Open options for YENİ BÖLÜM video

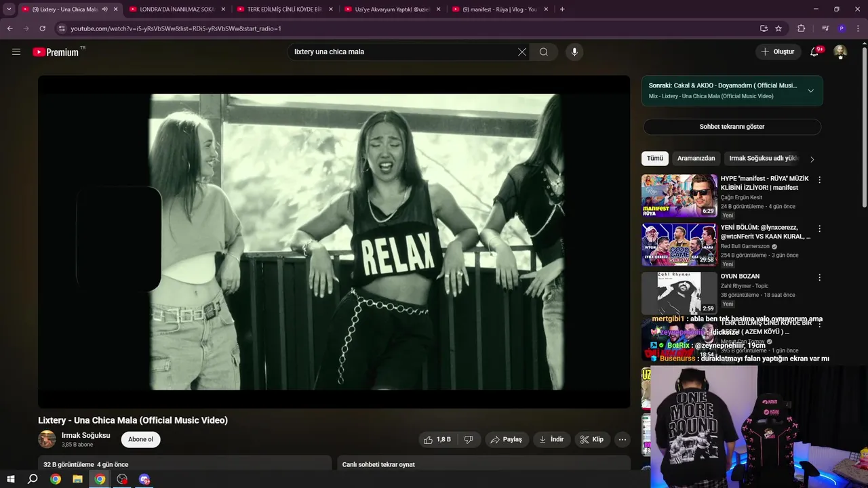[819, 228]
